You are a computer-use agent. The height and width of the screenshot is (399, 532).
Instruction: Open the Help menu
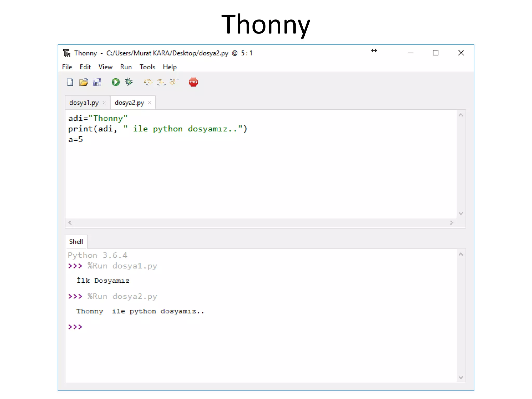click(x=170, y=67)
